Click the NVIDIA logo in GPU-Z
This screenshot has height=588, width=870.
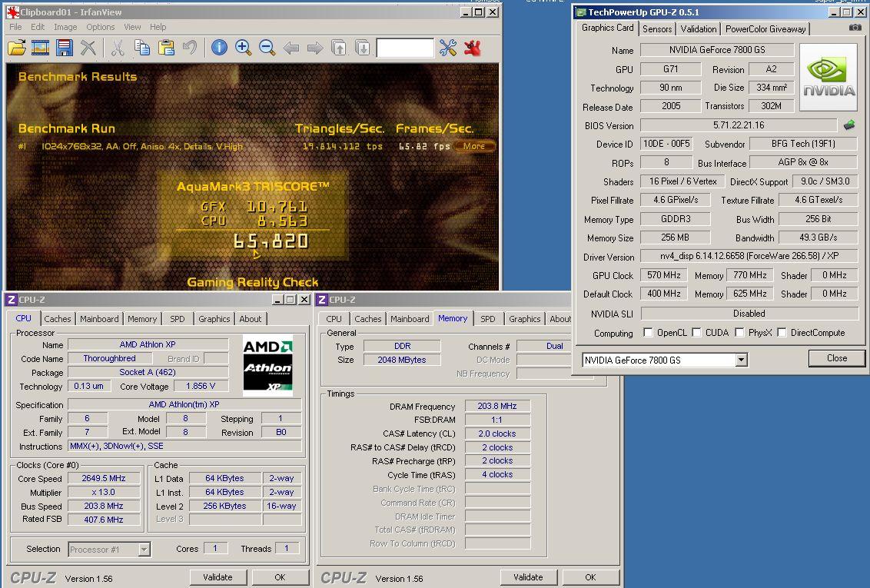tap(828, 77)
